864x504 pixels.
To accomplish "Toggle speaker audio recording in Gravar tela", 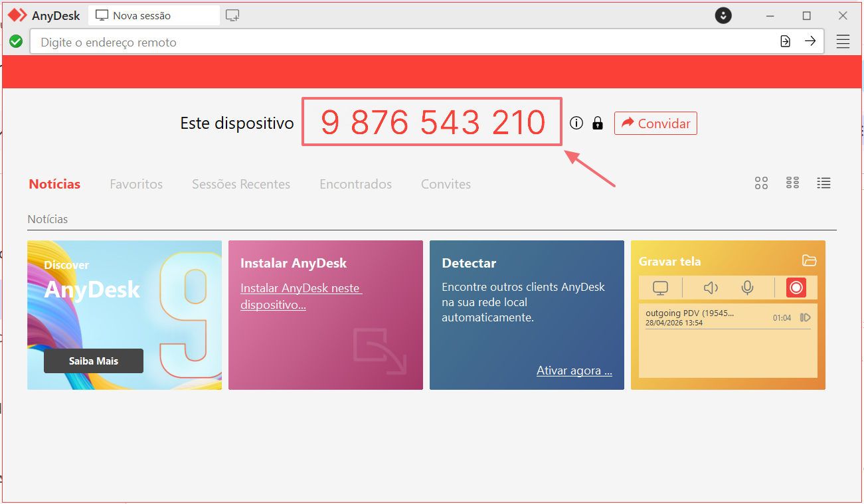I will click(x=711, y=288).
